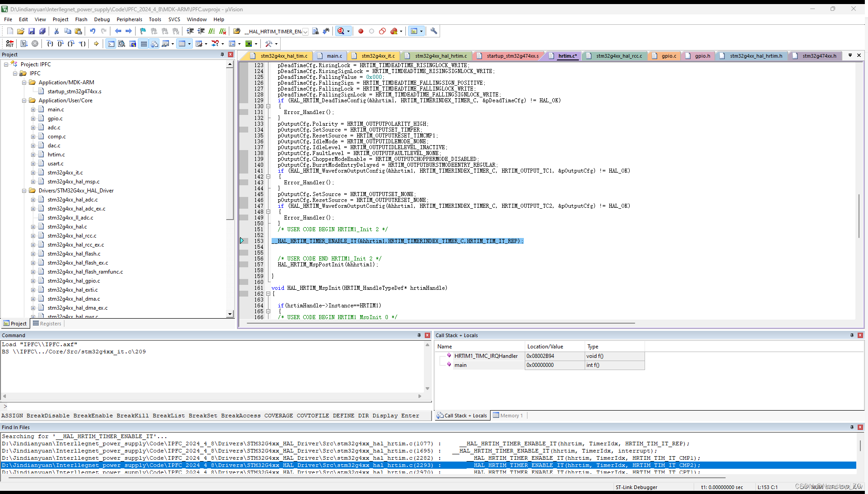This screenshot has height=494, width=868.
Task: Switch to the stm32g4xx_it.c editor tab
Action: 377,56
